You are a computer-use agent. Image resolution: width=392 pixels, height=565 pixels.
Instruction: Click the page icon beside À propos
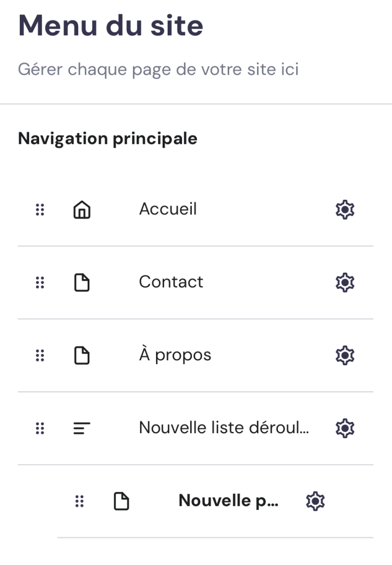[82, 355]
